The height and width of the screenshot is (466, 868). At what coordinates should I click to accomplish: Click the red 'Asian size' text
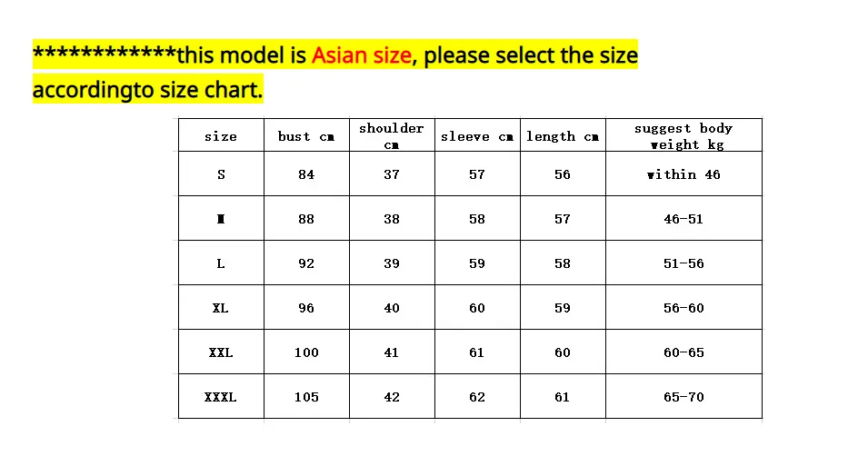pyautogui.click(x=362, y=55)
